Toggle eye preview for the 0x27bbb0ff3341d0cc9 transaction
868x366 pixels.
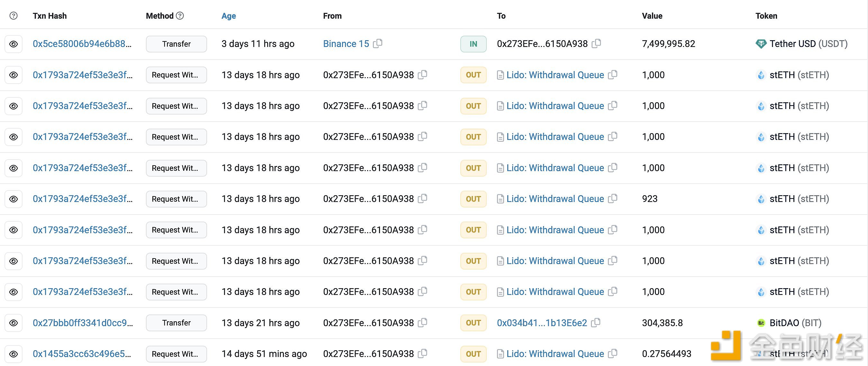coord(14,323)
